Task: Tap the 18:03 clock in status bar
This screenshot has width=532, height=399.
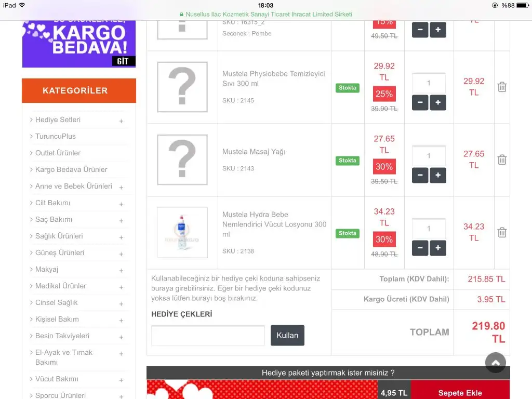Action: pyautogui.click(x=265, y=5)
